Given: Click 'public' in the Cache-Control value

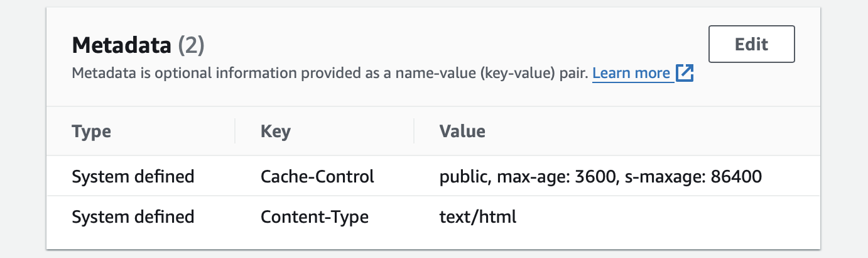Looking at the screenshot, I should pyautogui.click(x=463, y=177).
